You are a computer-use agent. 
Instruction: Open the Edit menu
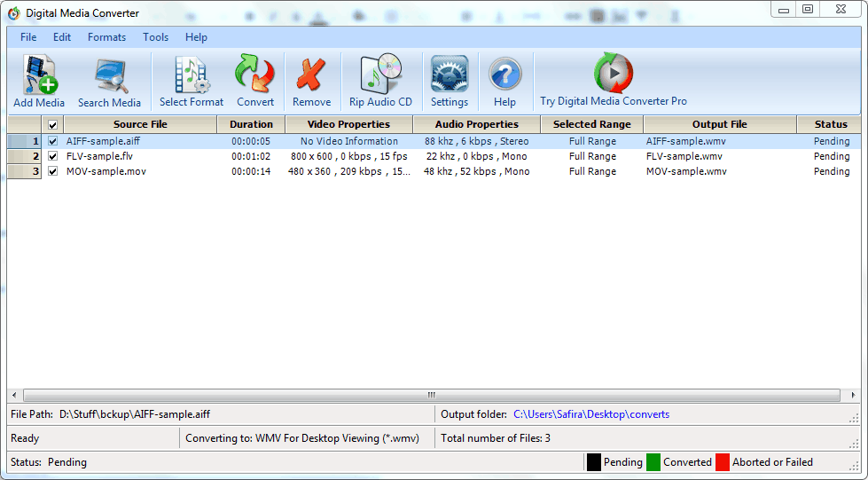click(x=62, y=37)
